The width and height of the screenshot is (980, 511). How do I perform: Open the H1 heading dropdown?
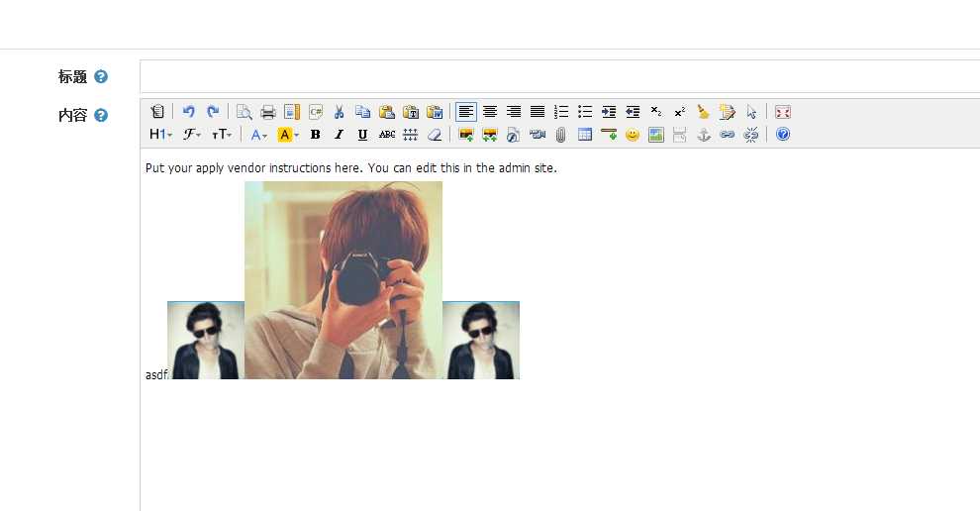[160, 135]
